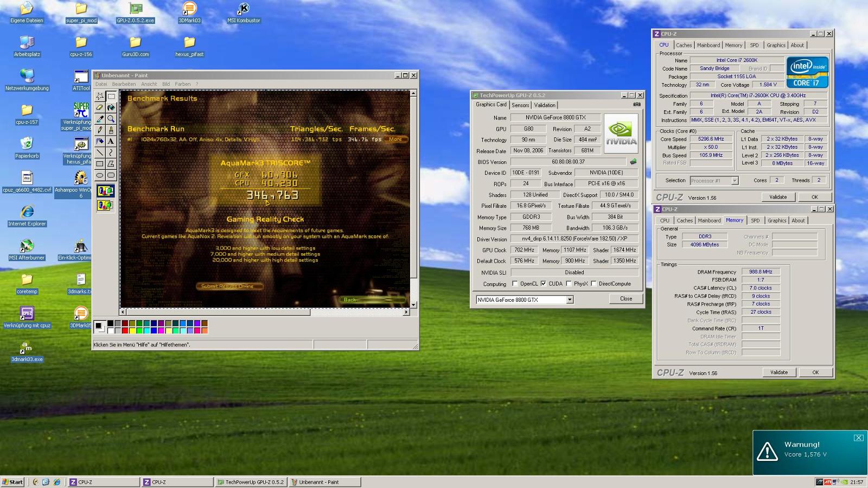Open the Mainboard tab in upper CPU-Z
868x488 pixels.
click(x=709, y=46)
